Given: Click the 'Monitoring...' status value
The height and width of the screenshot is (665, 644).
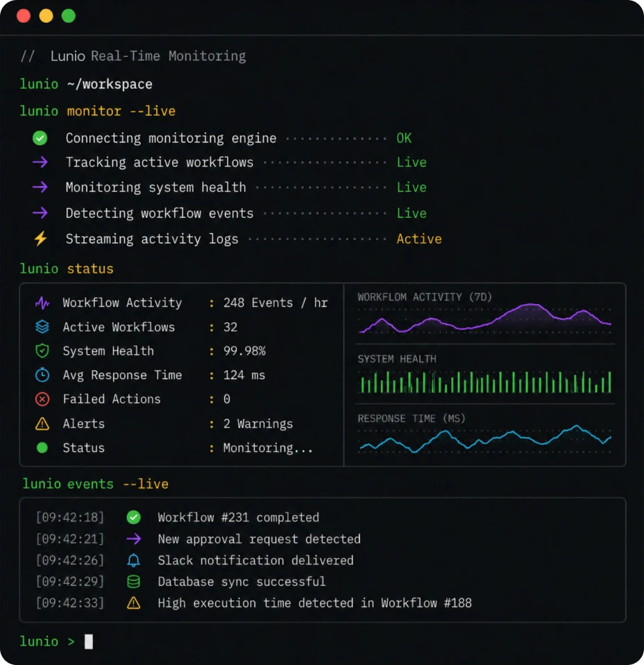Looking at the screenshot, I should 268,448.
